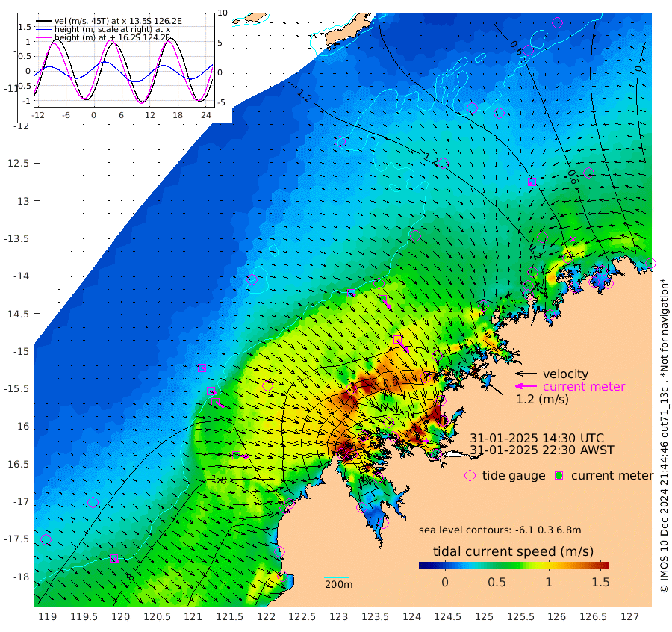Click the 'tide gauge' legend label
The width and height of the screenshot is (672, 632).
[x=514, y=476]
